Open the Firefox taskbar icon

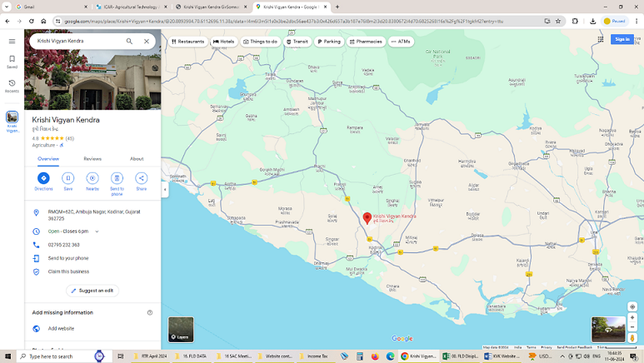click(x=375, y=356)
